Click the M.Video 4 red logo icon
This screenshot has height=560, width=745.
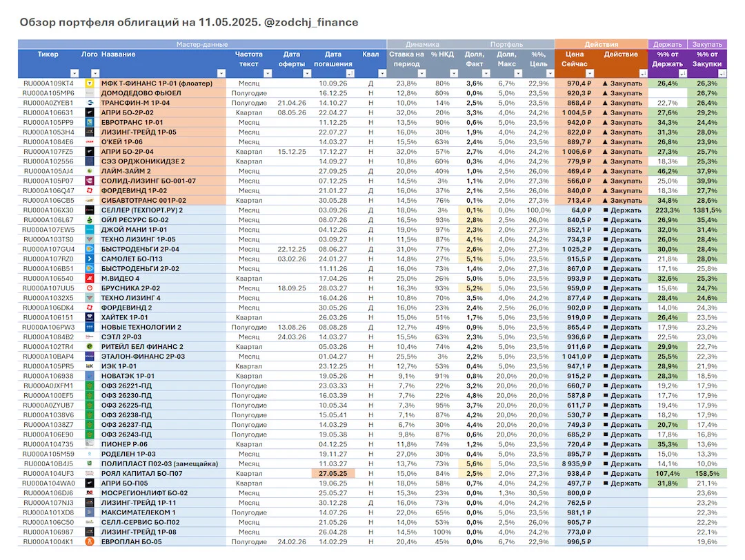[x=89, y=279]
